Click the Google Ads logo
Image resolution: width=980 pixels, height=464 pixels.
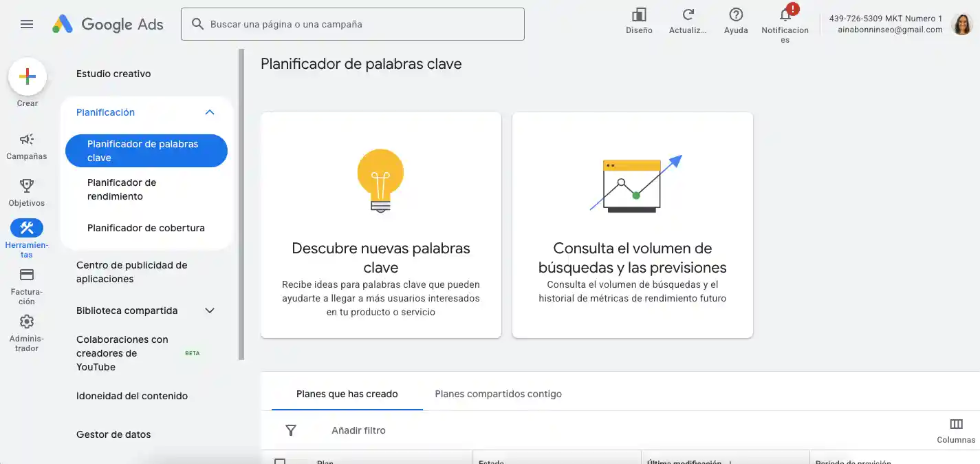coord(108,24)
